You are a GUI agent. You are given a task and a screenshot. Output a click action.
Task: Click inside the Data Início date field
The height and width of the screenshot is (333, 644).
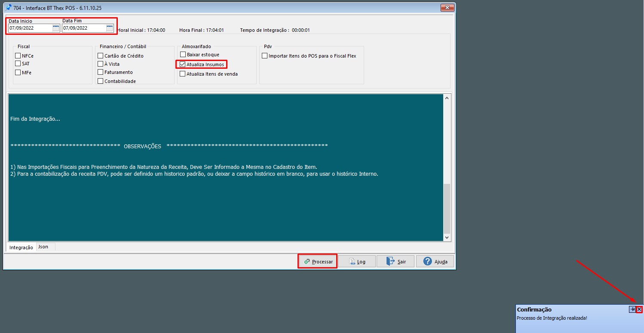tap(30, 28)
